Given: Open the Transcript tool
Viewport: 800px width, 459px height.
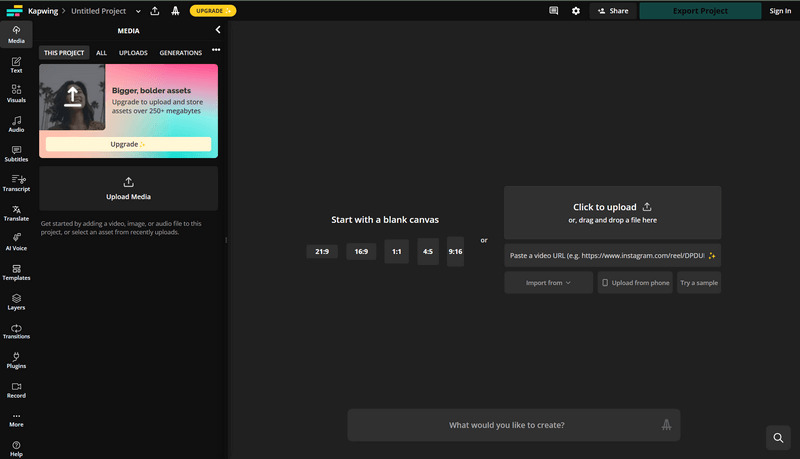Looking at the screenshot, I should [x=16, y=183].
